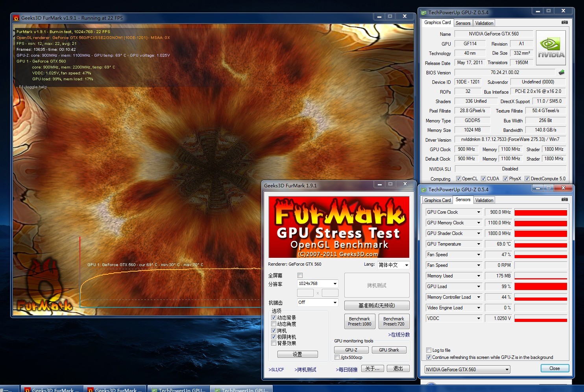Click the GPU Load red sensor graph
Image resolution: width=584 pixels, height=392 pixels.
[541, 287]
